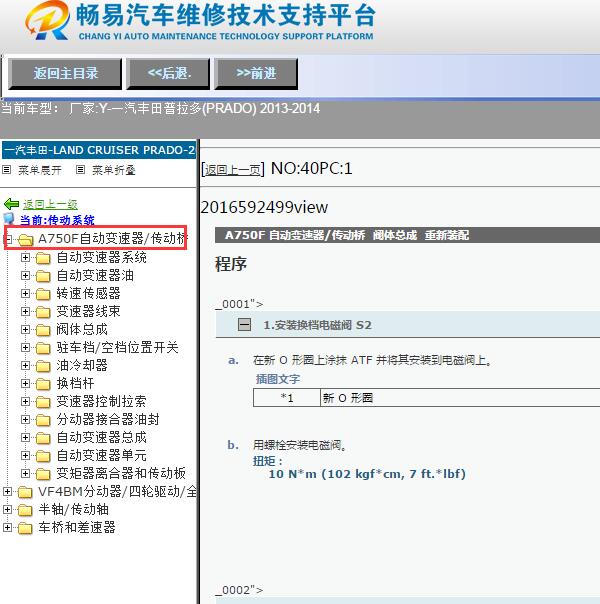The height and width of the screenshot is (604, 600).
Task: Click folder icon of 自动变速器总成
Action: pos(43,438)
